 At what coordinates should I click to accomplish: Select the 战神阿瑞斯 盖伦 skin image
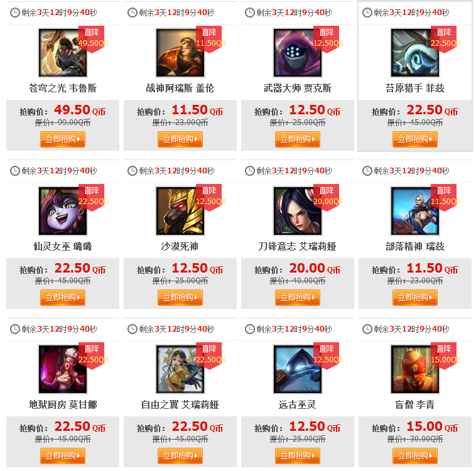click(180, 53)
